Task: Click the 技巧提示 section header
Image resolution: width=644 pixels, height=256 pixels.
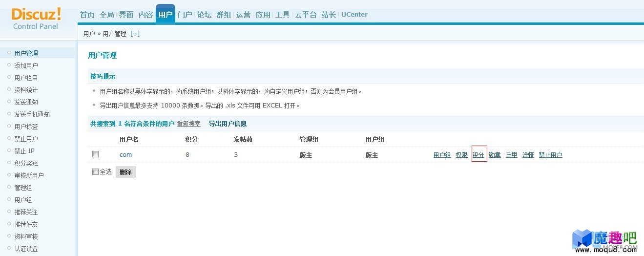Action: tap(103, 77)
